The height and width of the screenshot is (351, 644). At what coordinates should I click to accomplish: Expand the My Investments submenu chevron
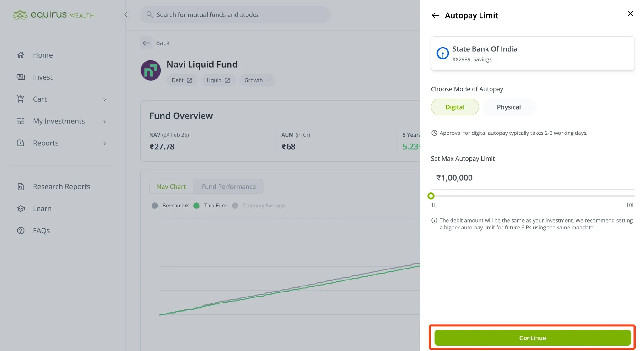point(105,122)
